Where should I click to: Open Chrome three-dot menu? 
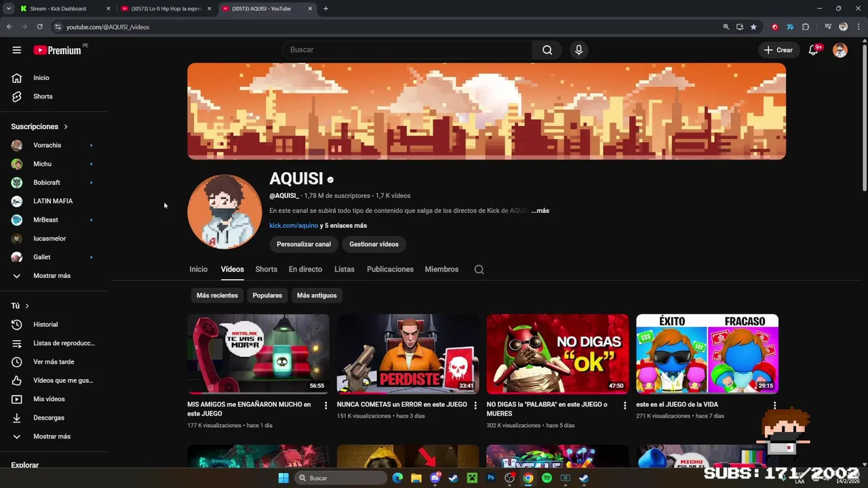click(x=857, y=27)
